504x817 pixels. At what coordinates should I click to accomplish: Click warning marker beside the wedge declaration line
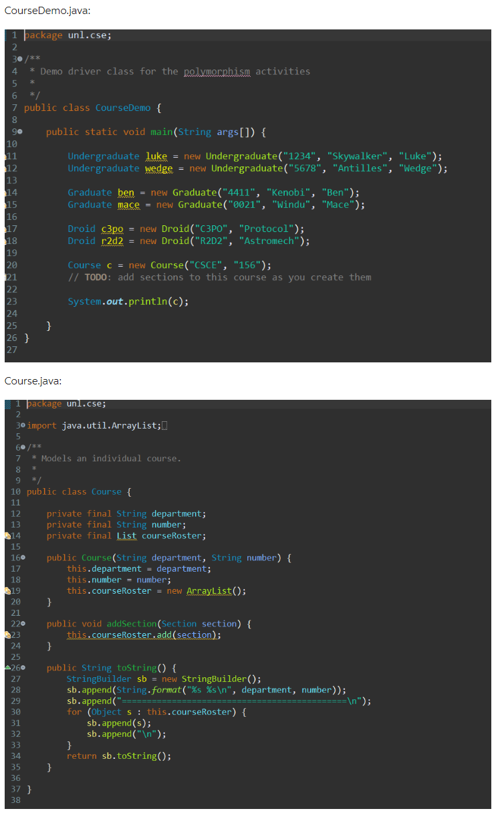tap(6, 168)
